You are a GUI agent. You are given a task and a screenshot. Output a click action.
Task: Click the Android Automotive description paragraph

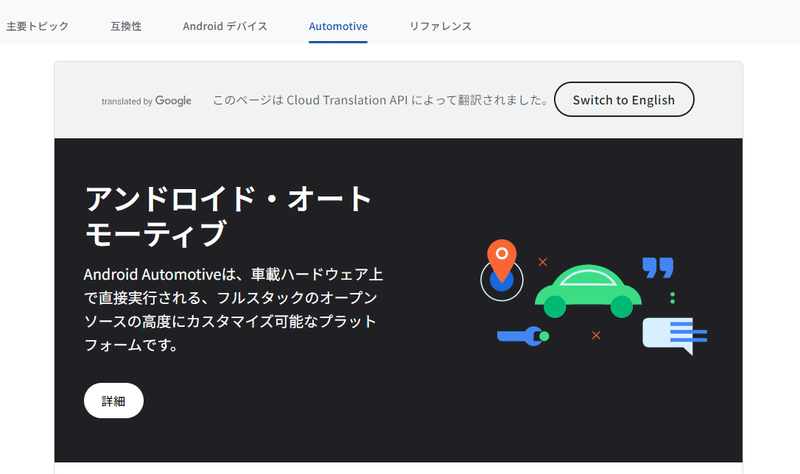[233, 310]
